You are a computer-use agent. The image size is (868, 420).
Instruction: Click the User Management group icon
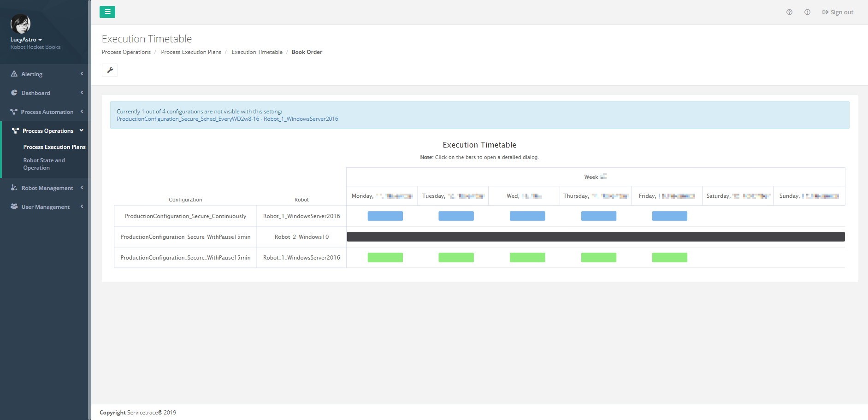tap(14, 207)
